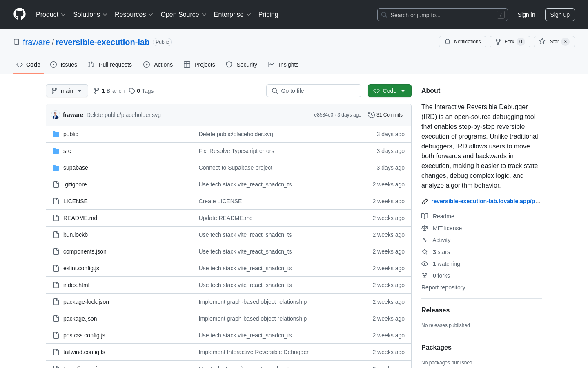
Task: Open commit hash e8534e0
Action: [x=324, y=115]
